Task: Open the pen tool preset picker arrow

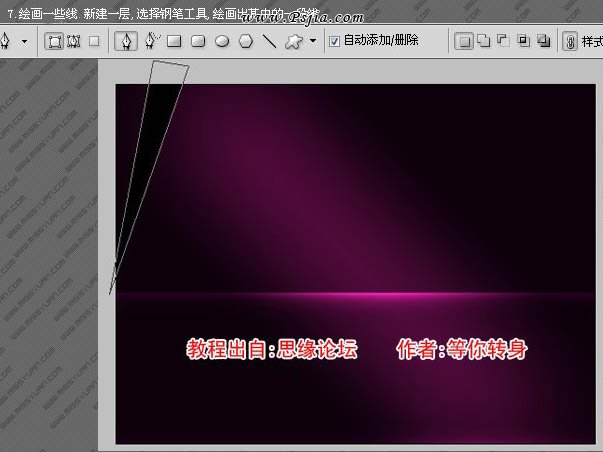Action: click(x=25, y=41)
